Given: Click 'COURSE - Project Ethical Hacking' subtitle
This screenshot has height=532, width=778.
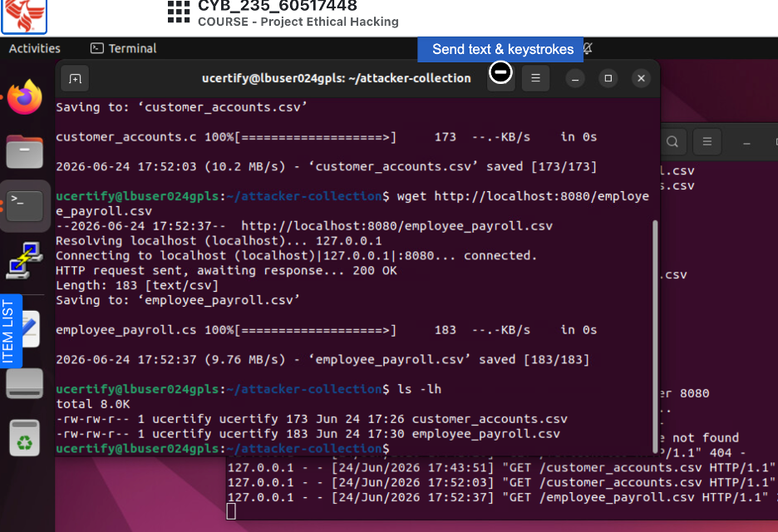Looking at the screenshot, I should click(x=298, y=22).
